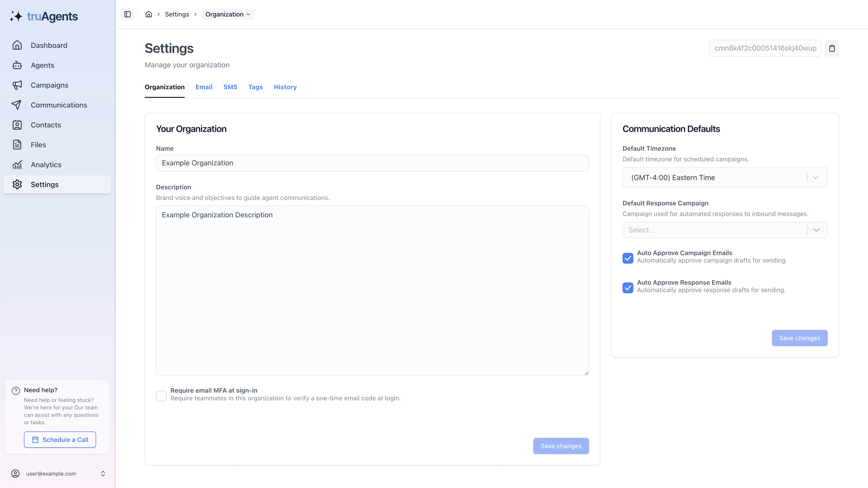Open Campaigns using the megaphone icon
Image resolution: width=868 pixels, height=488 pixels.
[17, 85]
